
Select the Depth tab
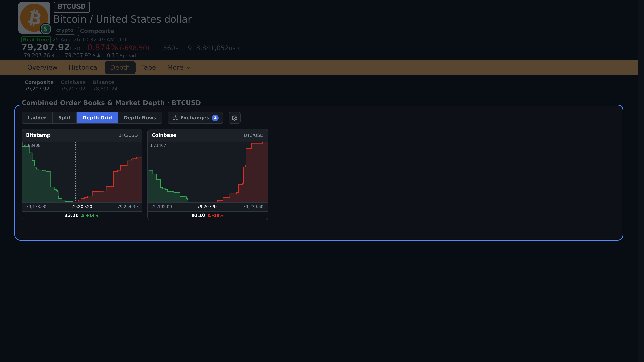[120, 67]
